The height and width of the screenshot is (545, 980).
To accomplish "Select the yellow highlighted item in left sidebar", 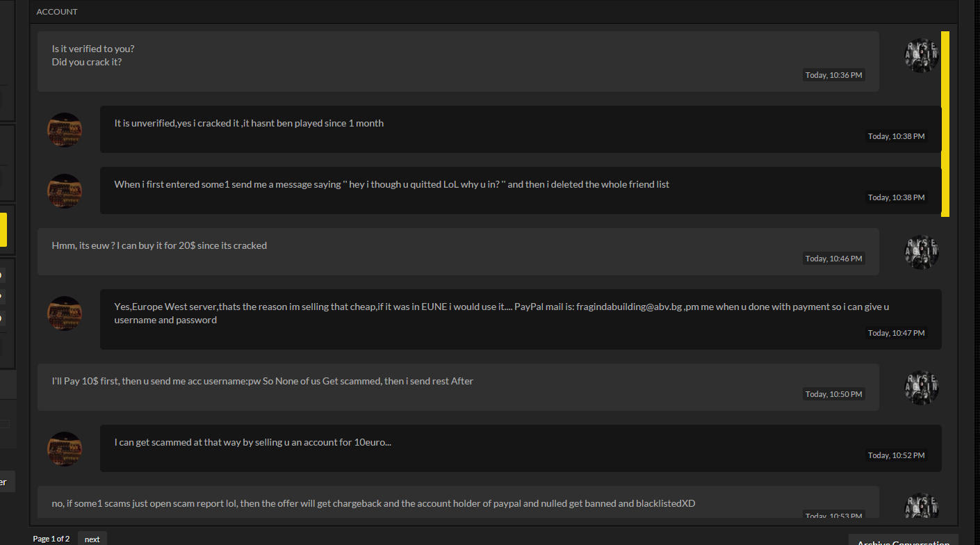I will click(x=3, y=230).
